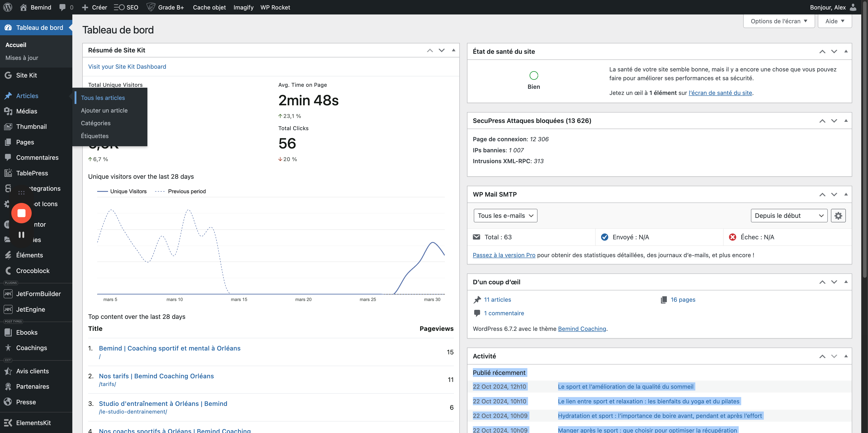
Task: Open the SEO admin bar item
Action: coord(126,7)
